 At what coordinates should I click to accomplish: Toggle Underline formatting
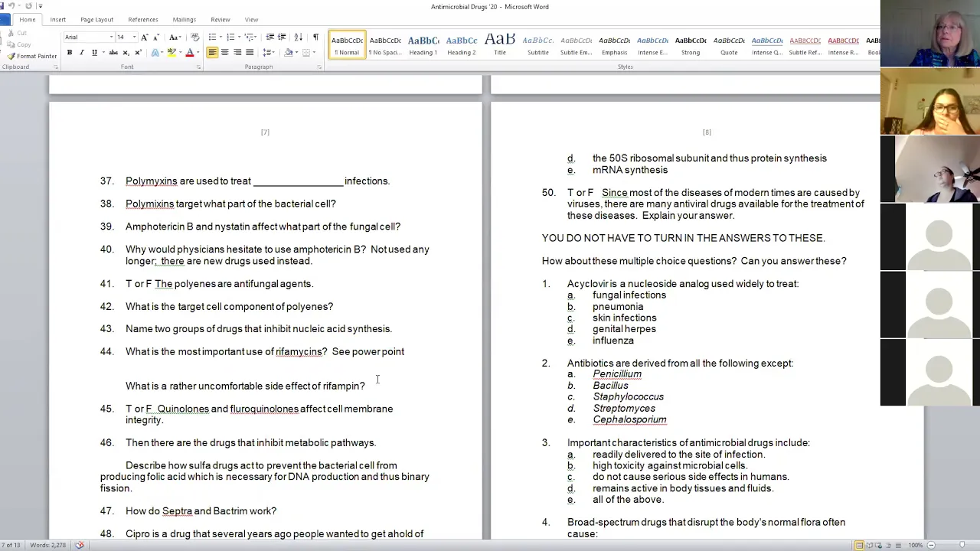pyautogui.click(x=94, y=52)
